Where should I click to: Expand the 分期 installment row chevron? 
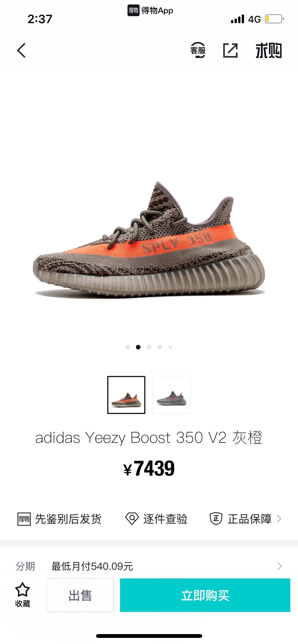280,566
